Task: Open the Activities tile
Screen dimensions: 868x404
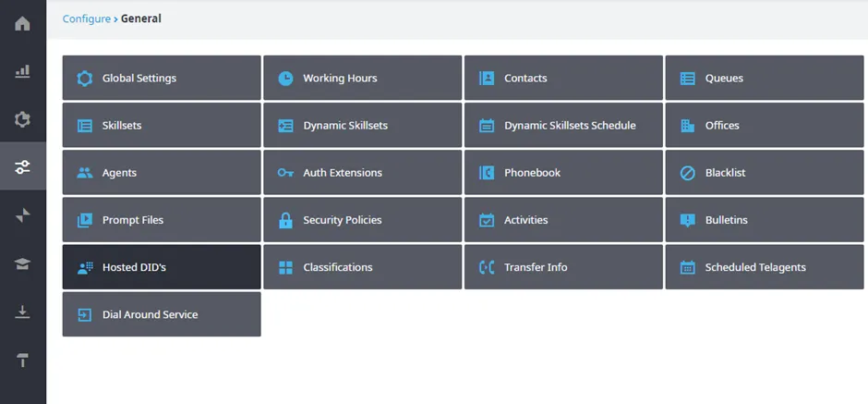Action: [x=563, y=220]
